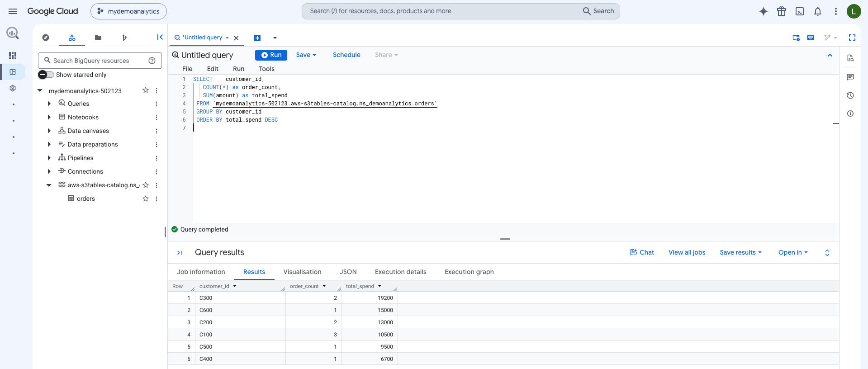Screen dimensions: 868x369
Task: Expand the Queries node
Action: [49, 104]
